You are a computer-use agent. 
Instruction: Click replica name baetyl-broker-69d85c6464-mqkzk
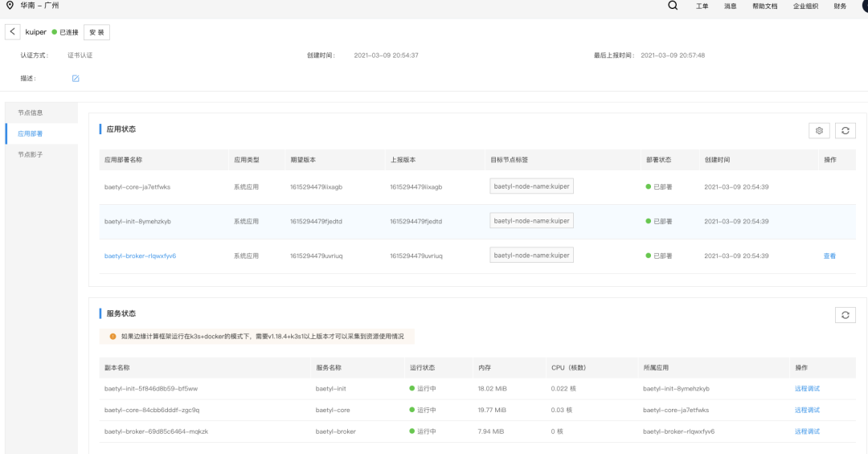pyautogui.click(x=156, y=432)
